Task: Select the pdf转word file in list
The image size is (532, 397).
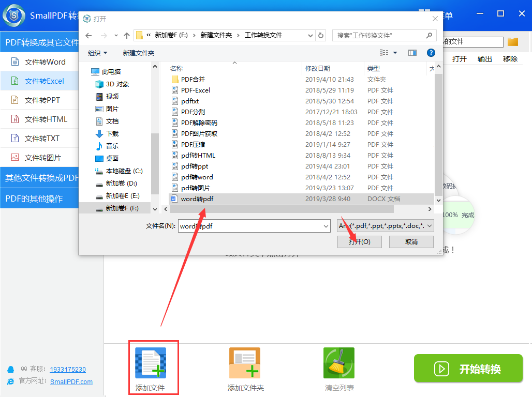Action: pyautogui.click(x=197, y=177)
